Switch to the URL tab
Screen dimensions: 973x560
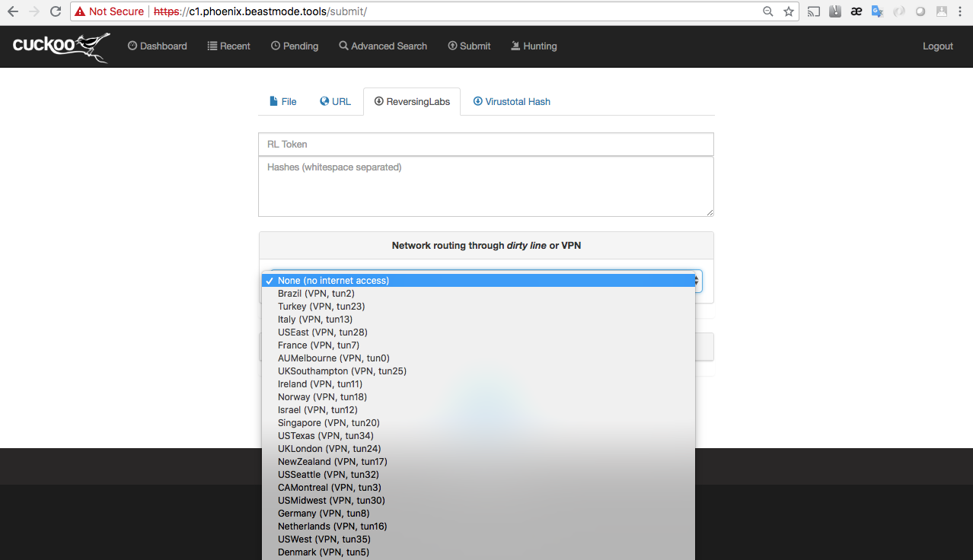tap(336, 101)
